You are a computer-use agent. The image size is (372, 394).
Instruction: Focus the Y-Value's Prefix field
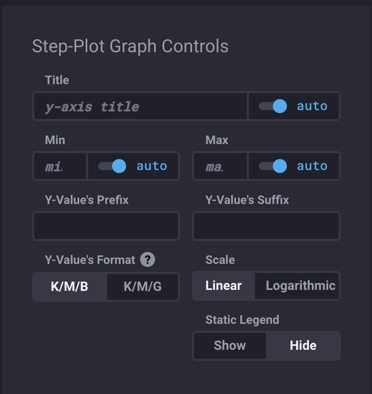tap(106, 226)
